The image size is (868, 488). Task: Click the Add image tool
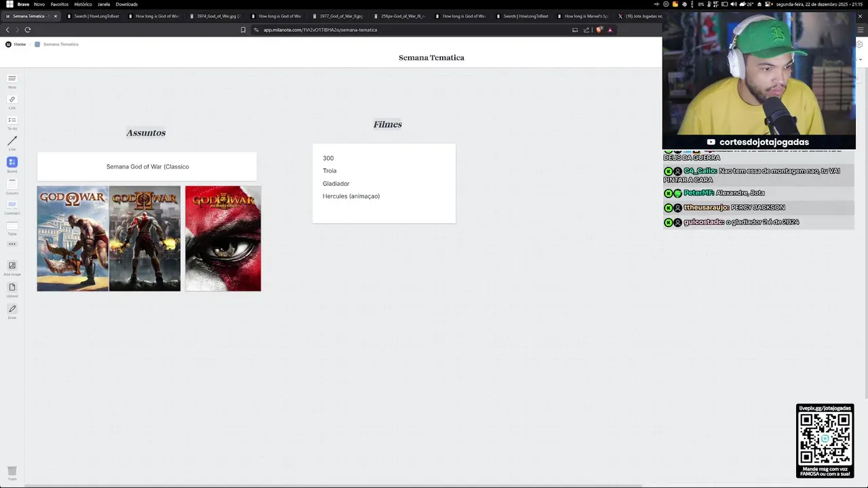12,268
